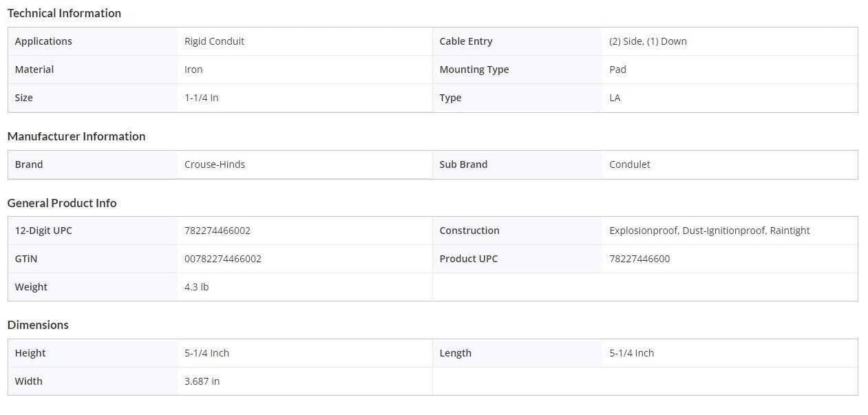Click the Technical Information heading
The width and height of the screenshot is (868, 415).
pyautogui.click(x=64, y=13)
